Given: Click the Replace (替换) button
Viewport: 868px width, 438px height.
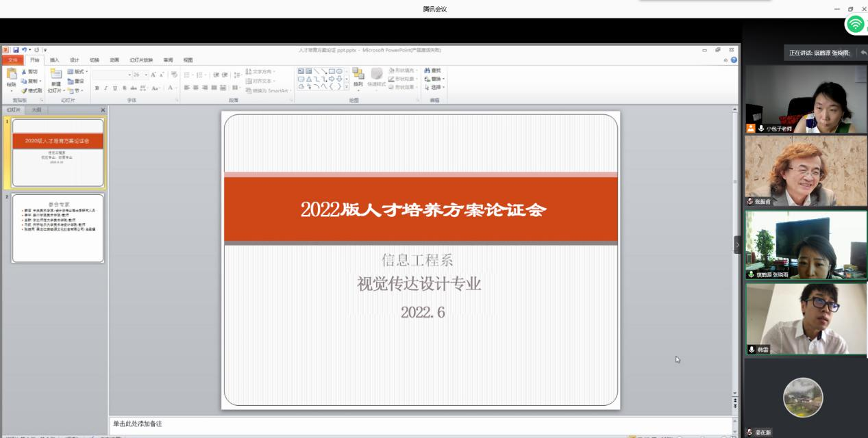Looking at the screenshot, I should [x=434, y=79].
